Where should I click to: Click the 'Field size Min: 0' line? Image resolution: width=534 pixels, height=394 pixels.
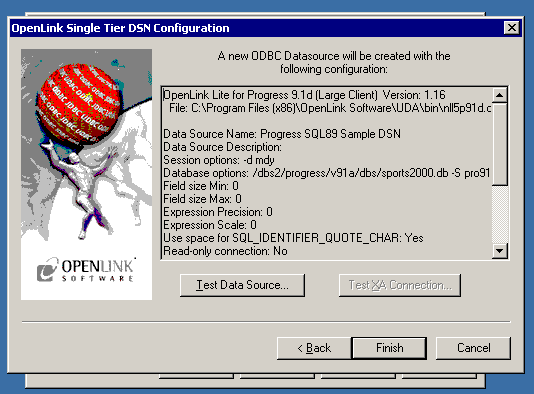[201, 186]
